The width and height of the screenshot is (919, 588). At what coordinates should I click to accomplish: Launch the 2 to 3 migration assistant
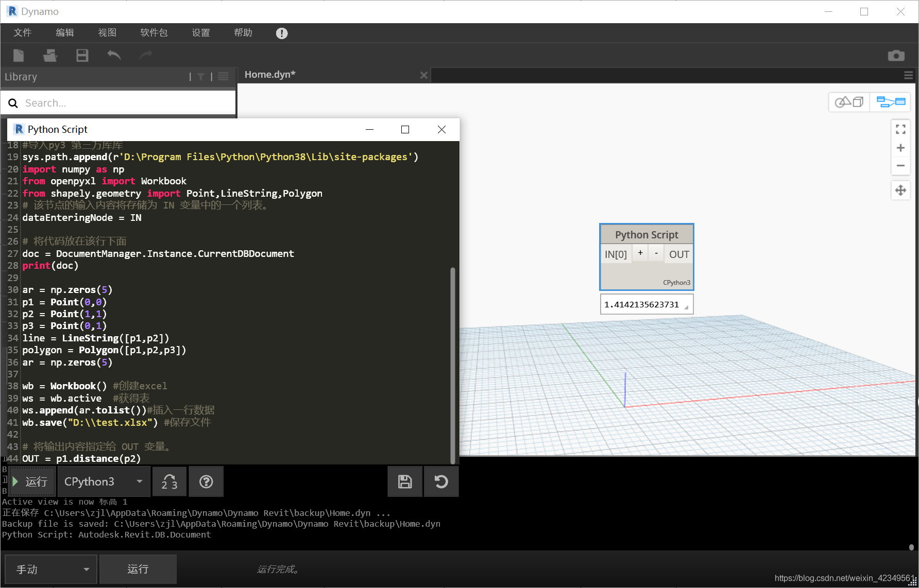169,481
